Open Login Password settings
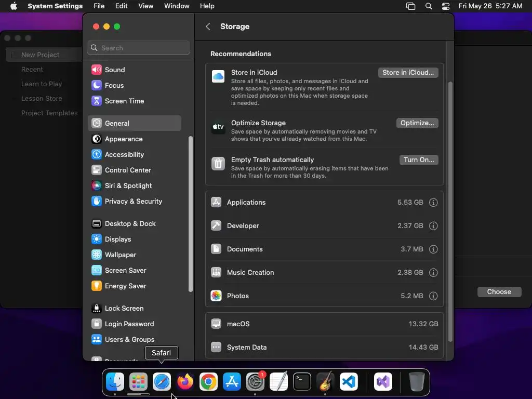532x399 pixels. 135,324
